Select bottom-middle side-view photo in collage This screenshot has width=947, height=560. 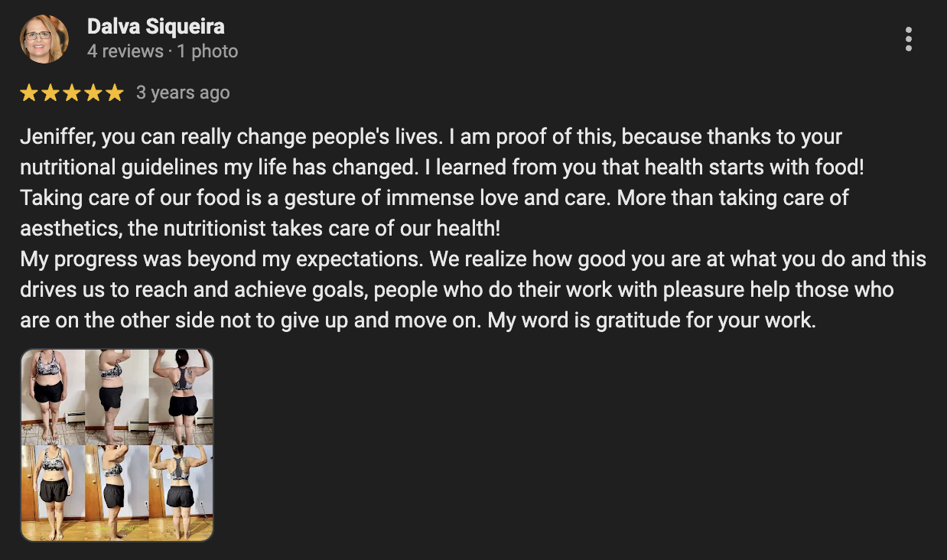pyautogui.click(x=116, y=493)
